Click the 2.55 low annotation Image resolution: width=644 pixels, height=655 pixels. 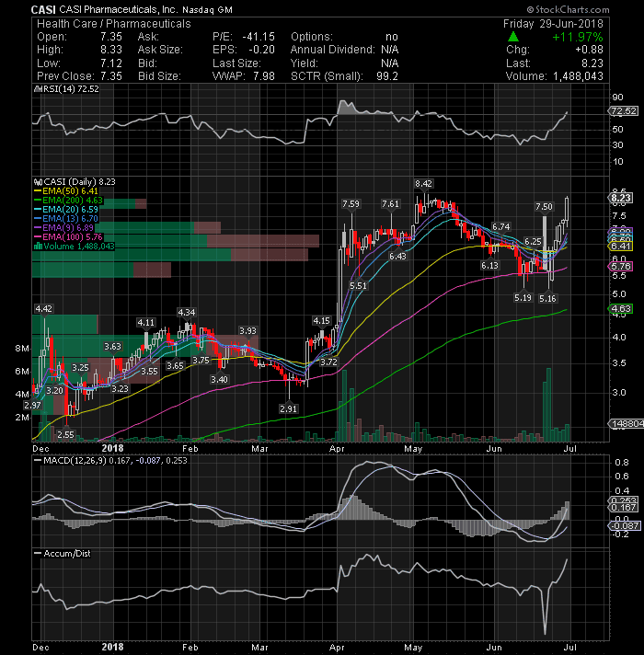(65, 435)
